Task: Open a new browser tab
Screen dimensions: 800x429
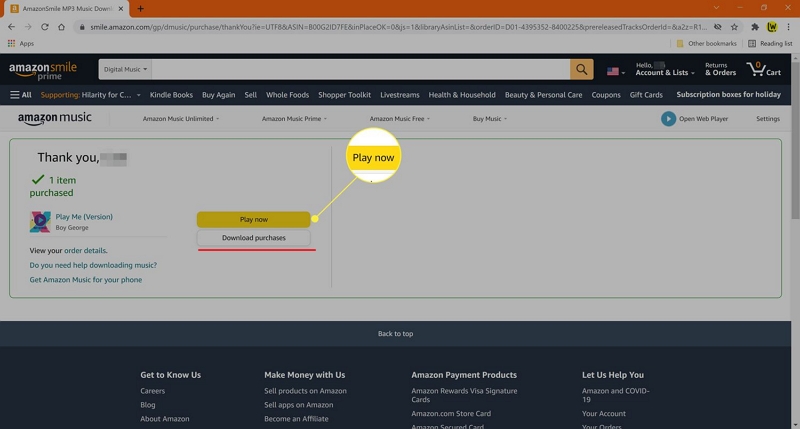Action: click(x=140, y=8)
